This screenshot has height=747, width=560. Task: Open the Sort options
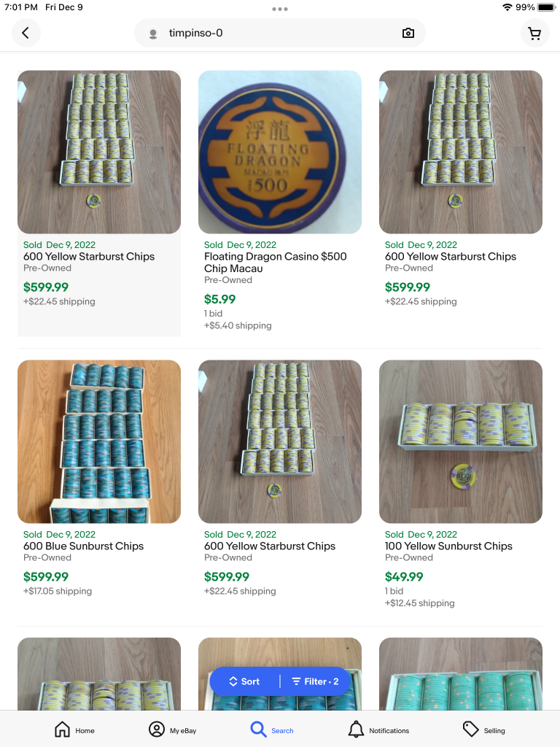(x=245, y=681)
